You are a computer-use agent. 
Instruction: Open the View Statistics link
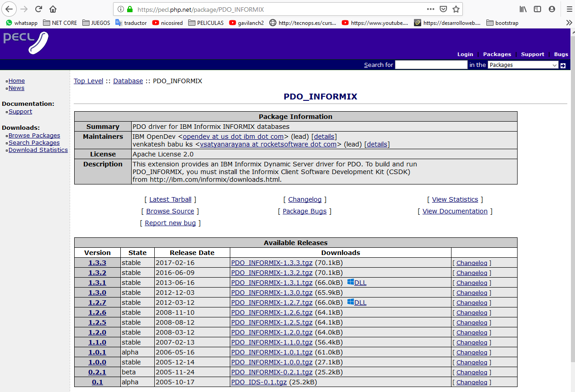[x=455, y=199]
